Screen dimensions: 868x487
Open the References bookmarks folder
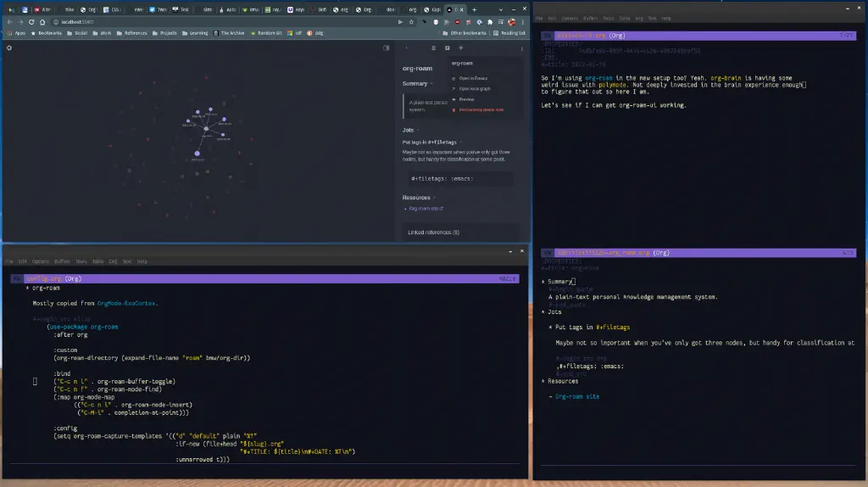(132, 33)
